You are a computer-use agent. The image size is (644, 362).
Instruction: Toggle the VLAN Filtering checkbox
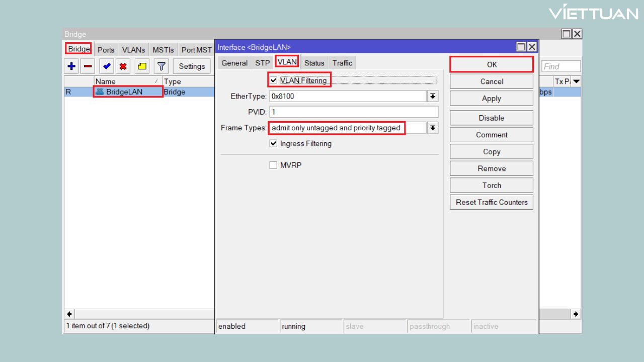(x=274, y=80)
